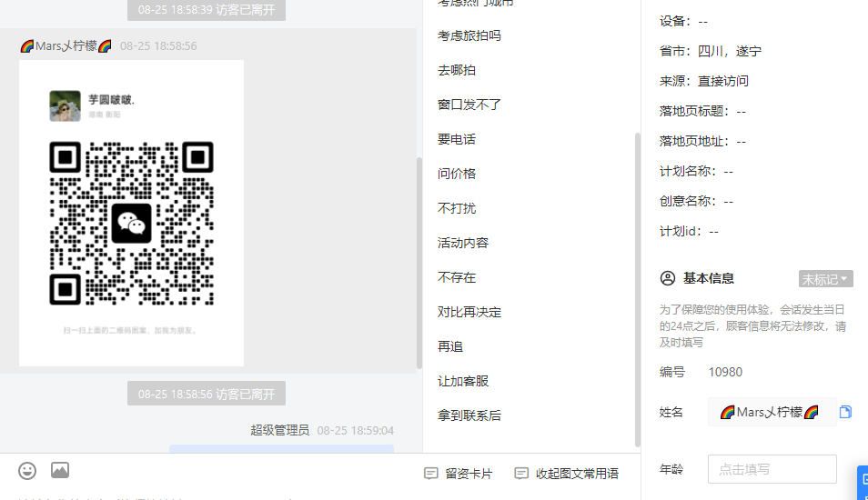Click the 创意名称 row
The height and width of the screenshot is (500, 868).
click(696, 201)
